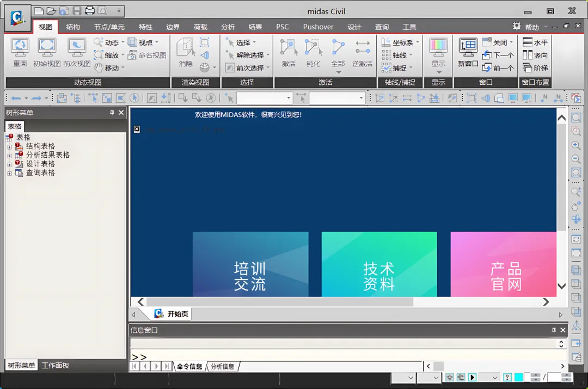Pin the Message Window (信息窗口) panel

[x=554, y=330]
